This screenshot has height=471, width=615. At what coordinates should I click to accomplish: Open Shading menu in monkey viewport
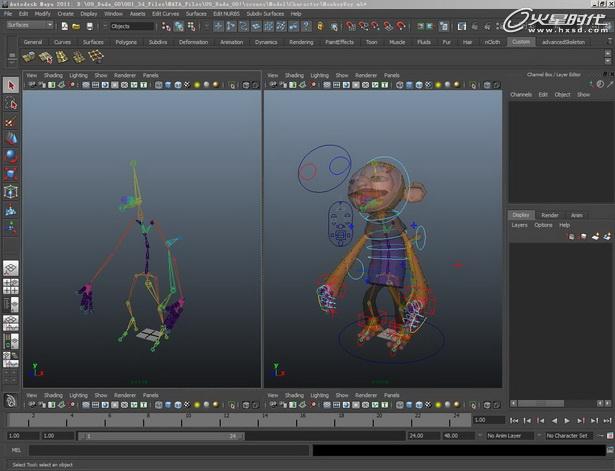pyautogui.click(x=294, y=75)
